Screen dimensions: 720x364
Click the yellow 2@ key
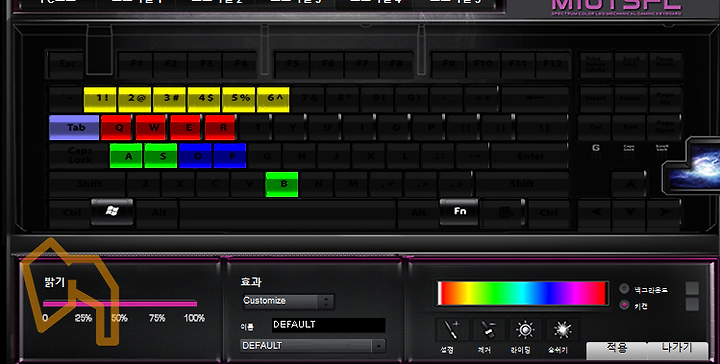click(135, 99)
